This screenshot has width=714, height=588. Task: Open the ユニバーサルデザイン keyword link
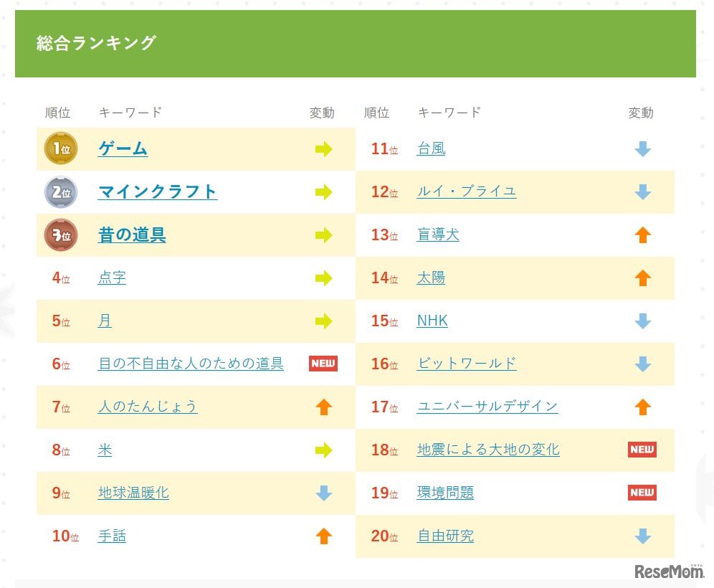487,407
